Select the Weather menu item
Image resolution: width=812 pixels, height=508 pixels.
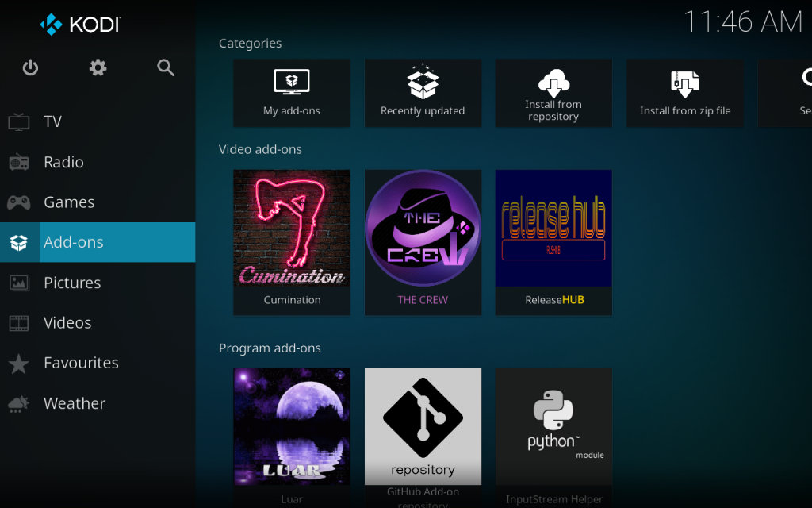coord(75,403)
